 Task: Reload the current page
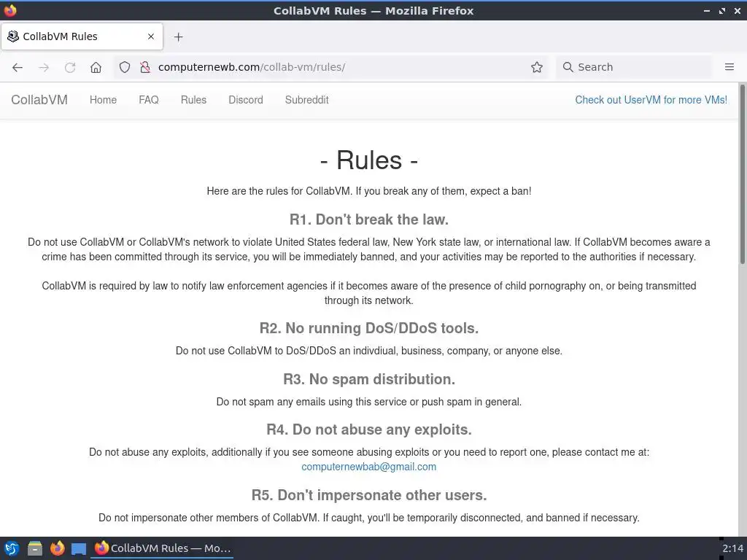70,67
